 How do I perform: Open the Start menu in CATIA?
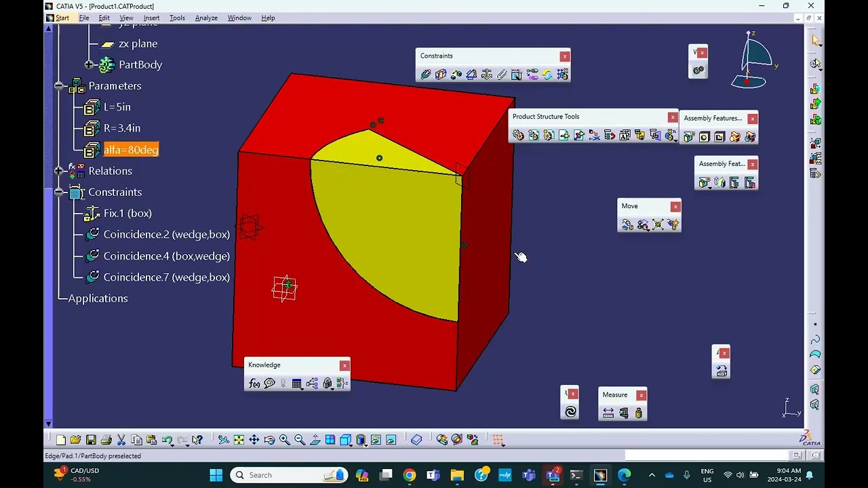pos(62,18)
